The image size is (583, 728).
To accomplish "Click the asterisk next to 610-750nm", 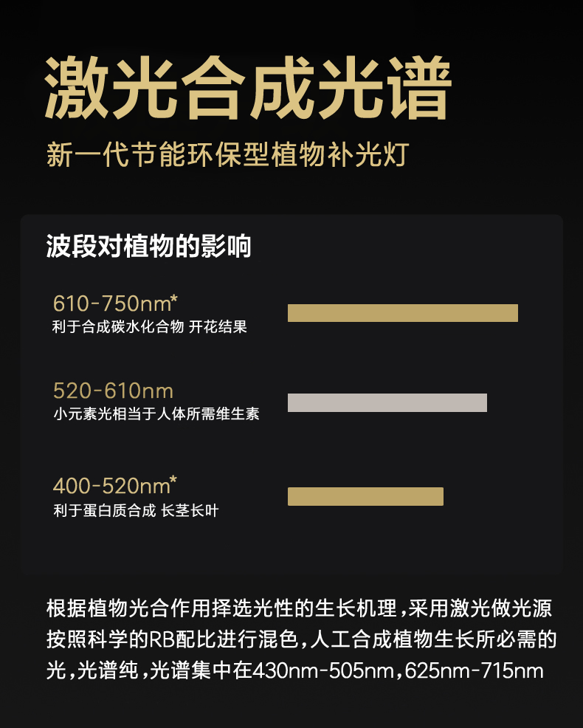I will (x=174, y=298).
